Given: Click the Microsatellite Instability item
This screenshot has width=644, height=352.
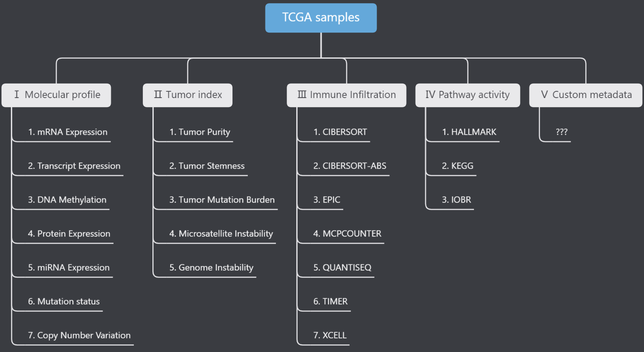Looking at the screenshot, I should point(221,234).
